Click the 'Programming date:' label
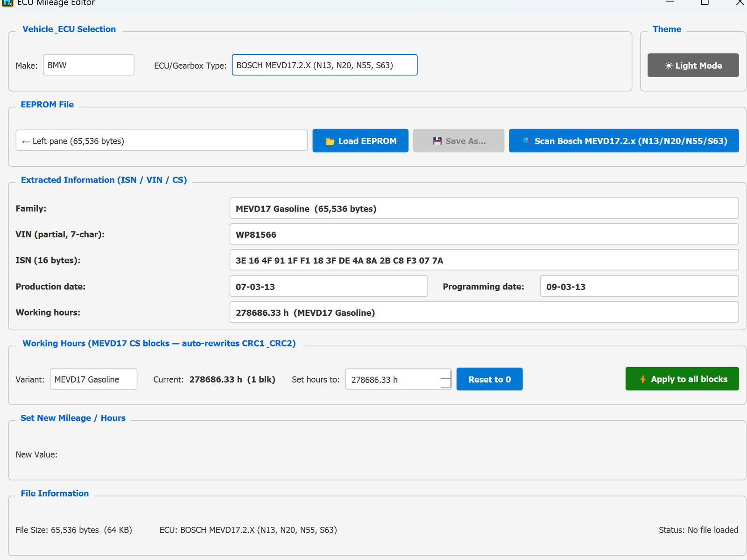Image resolution: width=747 pixels, height=560 pixels. point(483,286)
